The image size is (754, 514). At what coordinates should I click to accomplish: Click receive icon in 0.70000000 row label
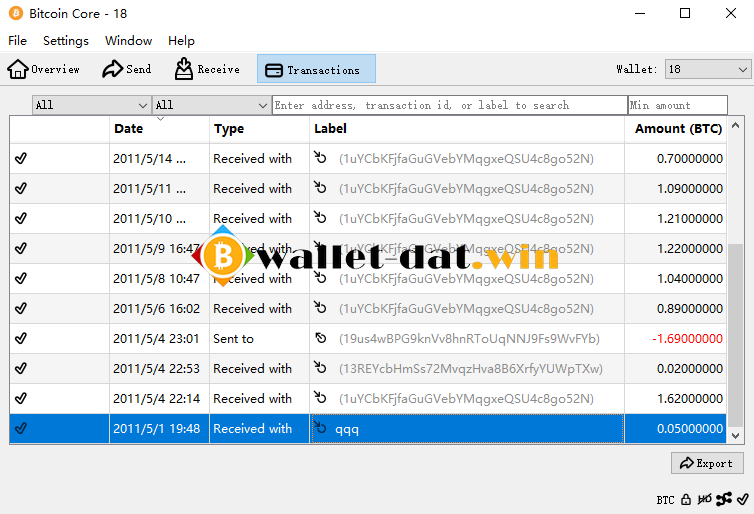tap(320, 158)
